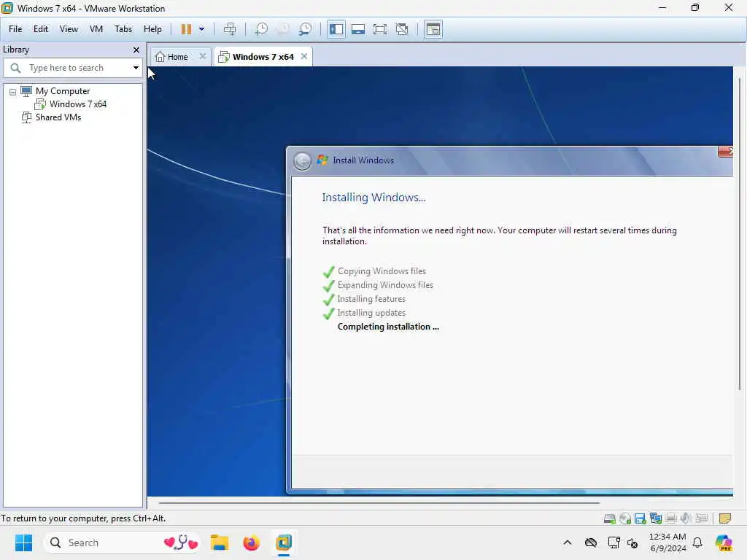The image size is (747, 560).
Task: Open the VM menu
Action: pyautogui.click(x=96, y=29)
